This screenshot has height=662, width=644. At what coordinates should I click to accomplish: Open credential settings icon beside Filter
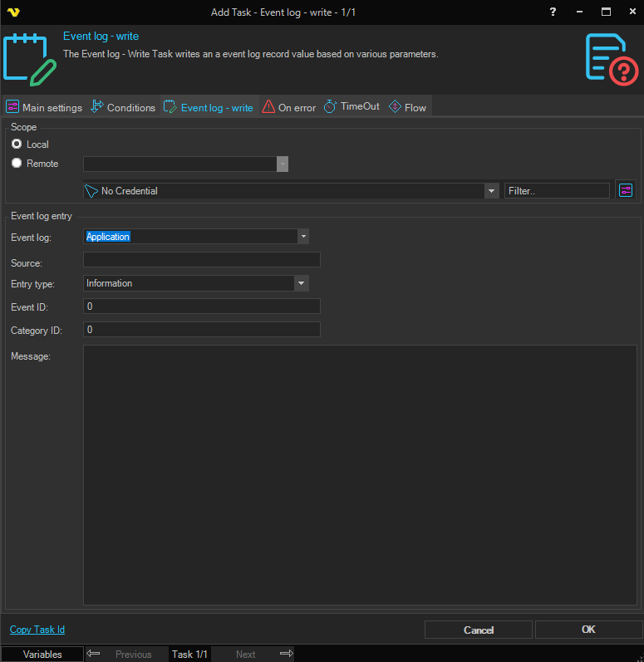click(626, 190)
